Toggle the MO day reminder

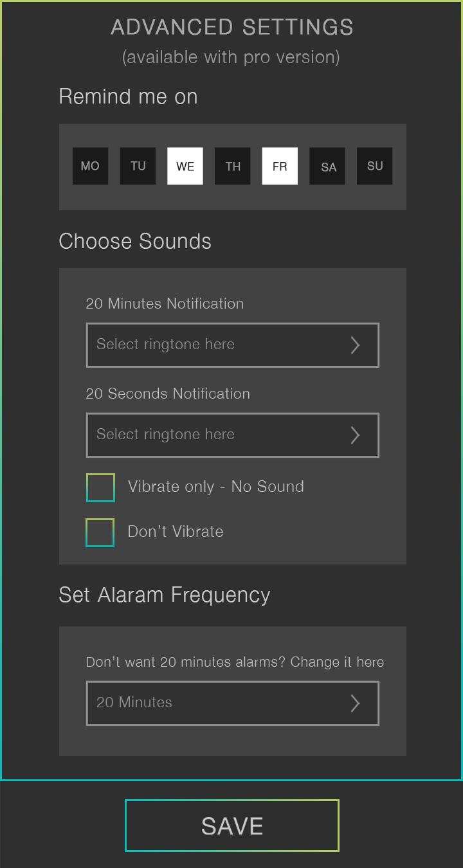90,166
